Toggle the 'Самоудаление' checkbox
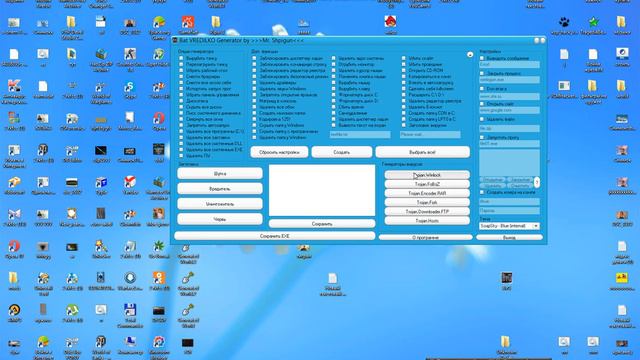Image resolution: width=640 pixels, height=360 pixels. [334, 113]
